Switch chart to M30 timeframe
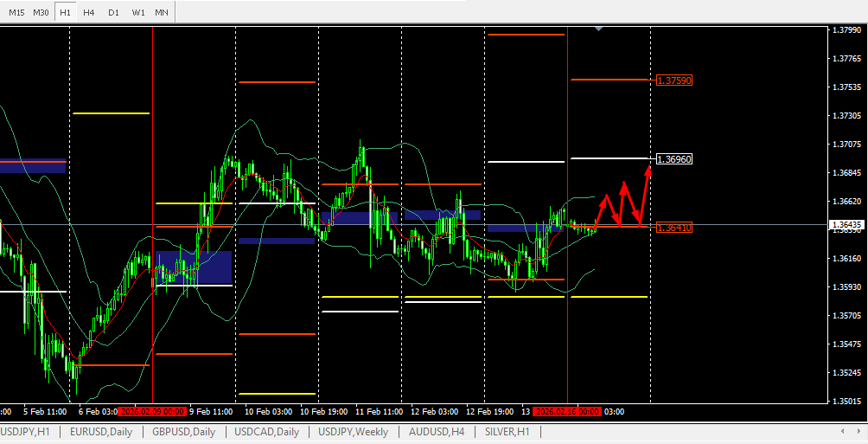Image resolution: width=868 pixels, height=444 pixels. (x=41, y=12)
